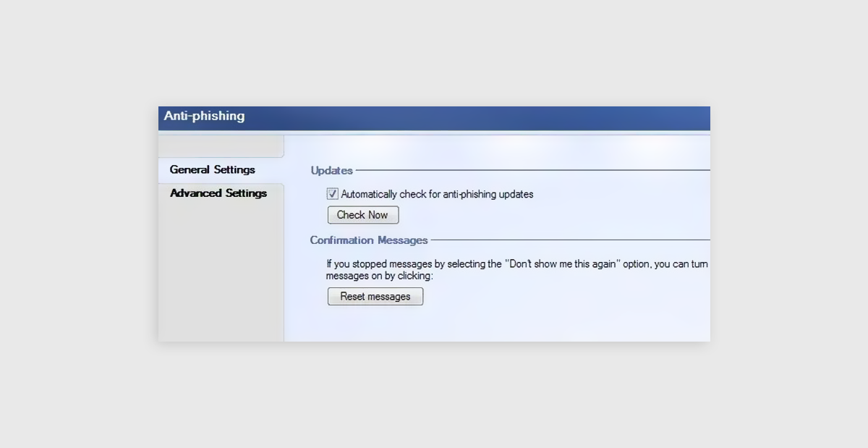Select the Updates section heading

pyautogui.click(x=332, y=171)
